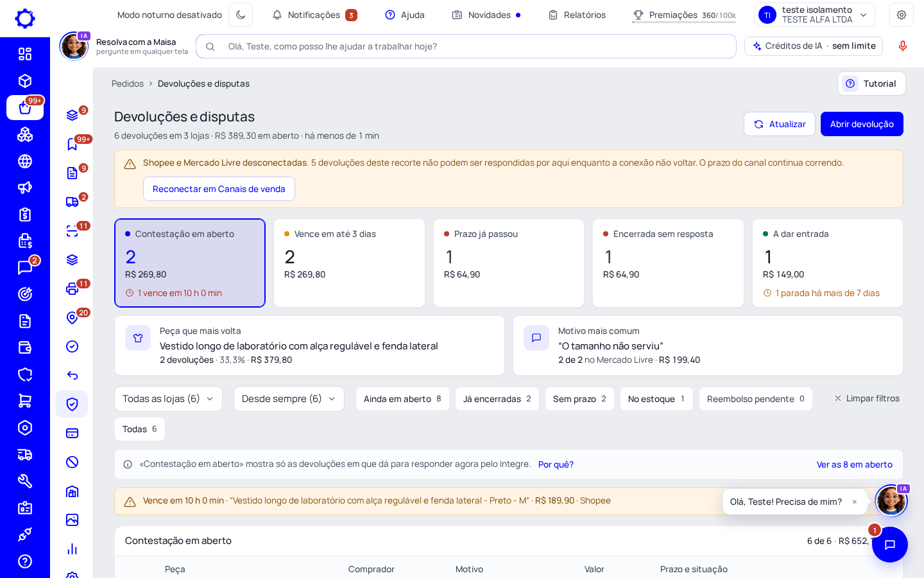The width and height of the screenshot is (924, 578).
Task: Open the plug integrations icon
Action: 25,534
